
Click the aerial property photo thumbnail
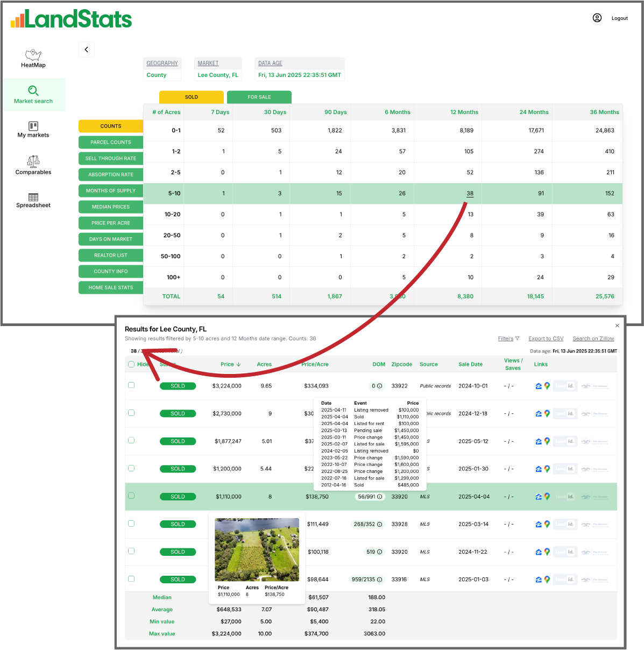[257, 549]
